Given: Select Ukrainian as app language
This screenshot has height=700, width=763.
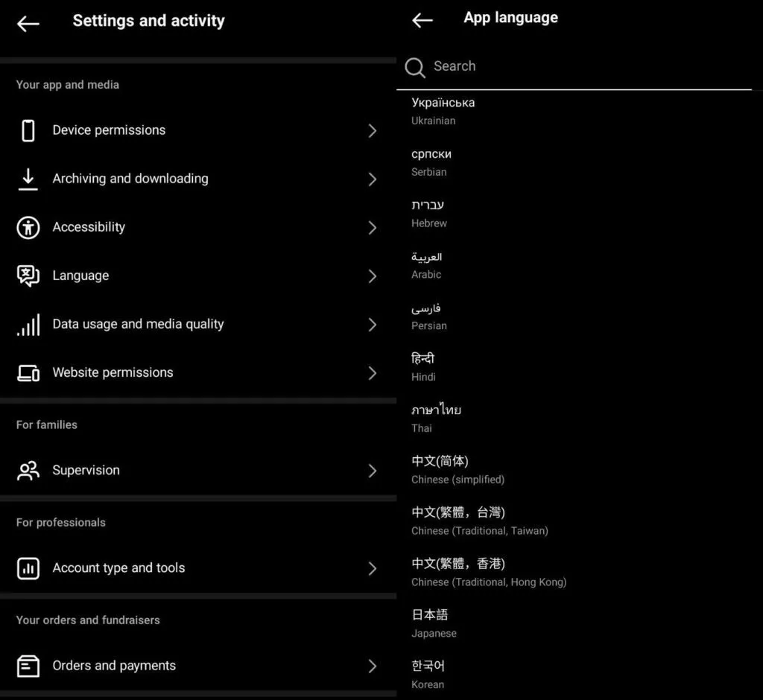Looking at the screenshot, I should (x=443, y=110).
